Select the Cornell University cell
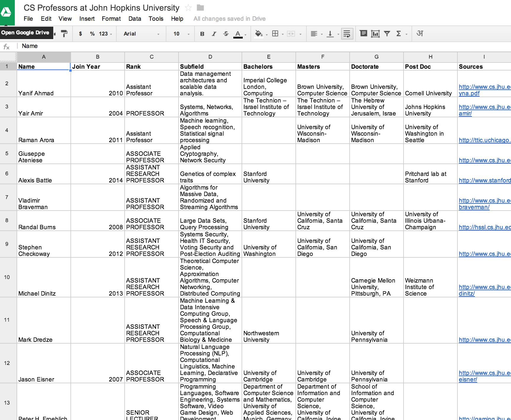Image resolution: width=511 pixels, height=420 pixels. click(430, 84)
